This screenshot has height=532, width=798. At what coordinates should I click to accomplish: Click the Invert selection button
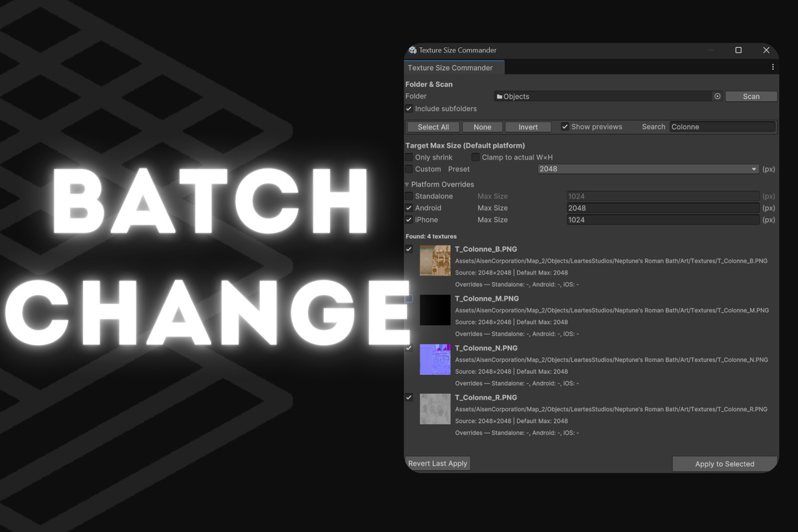pos(528,127)
